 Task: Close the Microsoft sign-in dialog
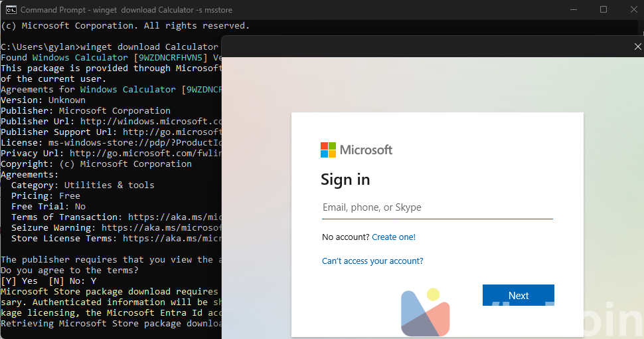pos(637,46)
